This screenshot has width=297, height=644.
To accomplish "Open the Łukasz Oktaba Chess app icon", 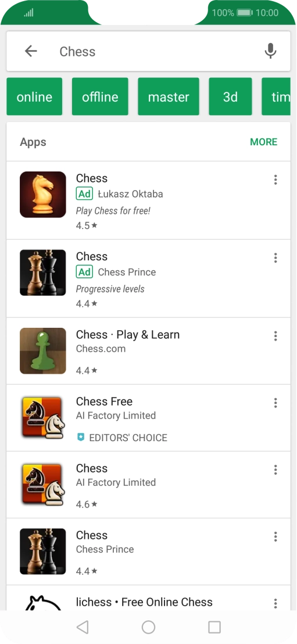I will pos(43,194).
